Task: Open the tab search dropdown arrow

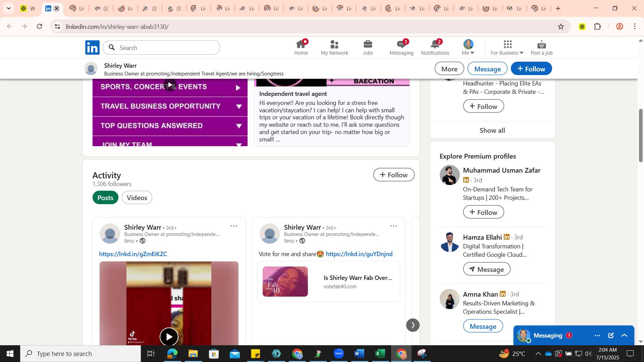Action: pyautogui.click(x=9, y=9)
